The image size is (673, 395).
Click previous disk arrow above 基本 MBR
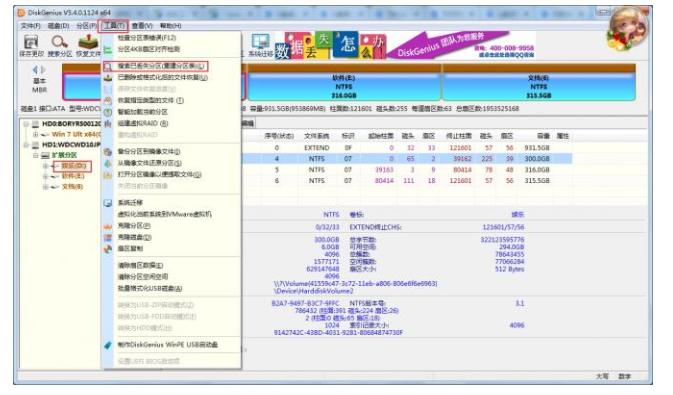click(x=35, y=70)
